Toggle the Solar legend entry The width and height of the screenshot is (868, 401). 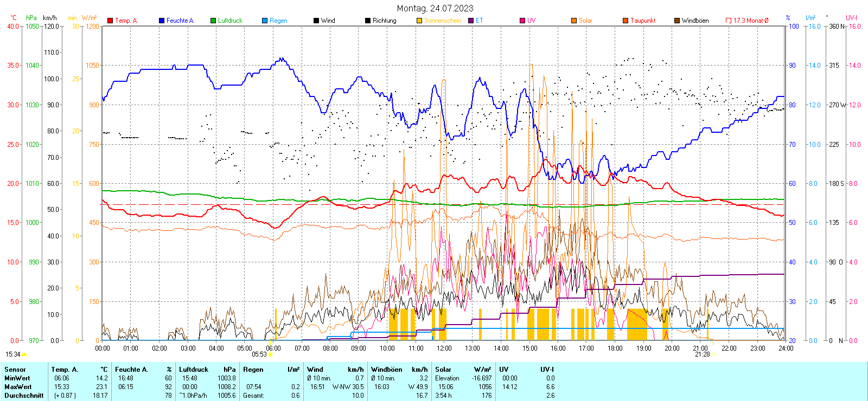585,21
